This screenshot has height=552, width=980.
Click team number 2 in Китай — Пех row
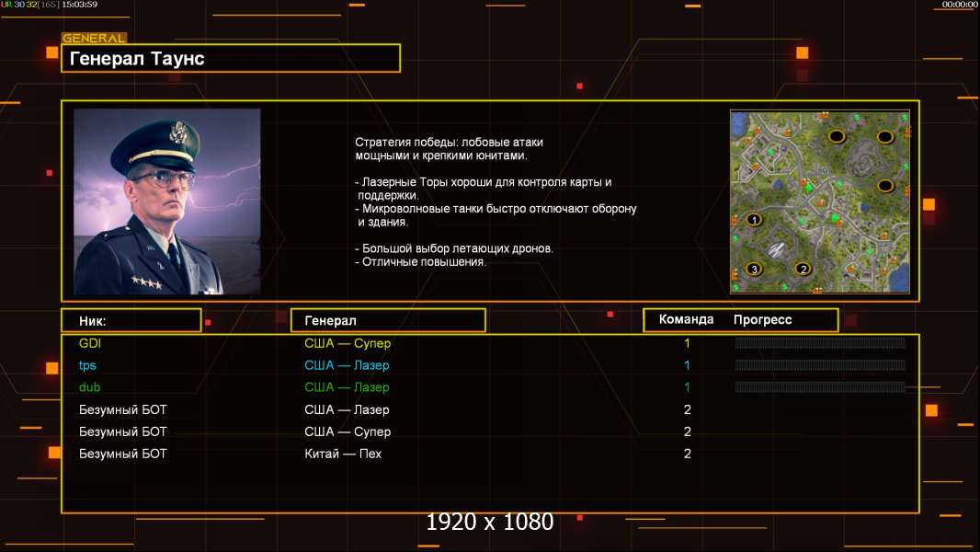[688, 454]
